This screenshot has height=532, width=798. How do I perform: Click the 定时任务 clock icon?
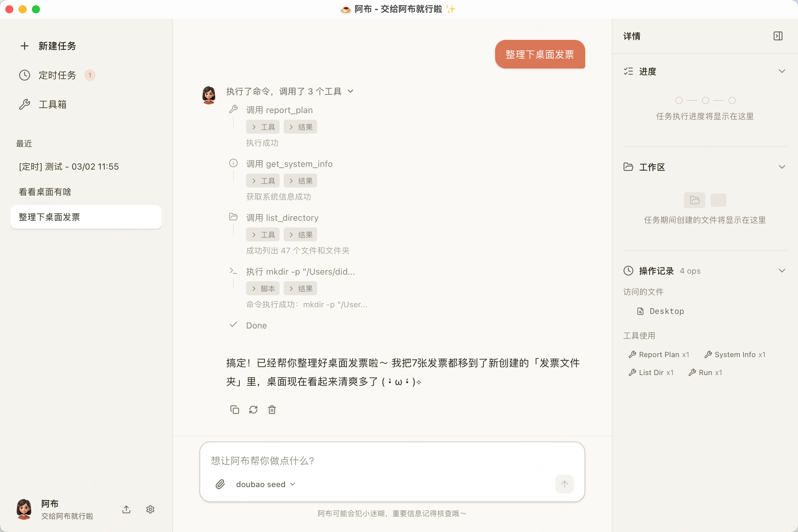coord(24,75)
